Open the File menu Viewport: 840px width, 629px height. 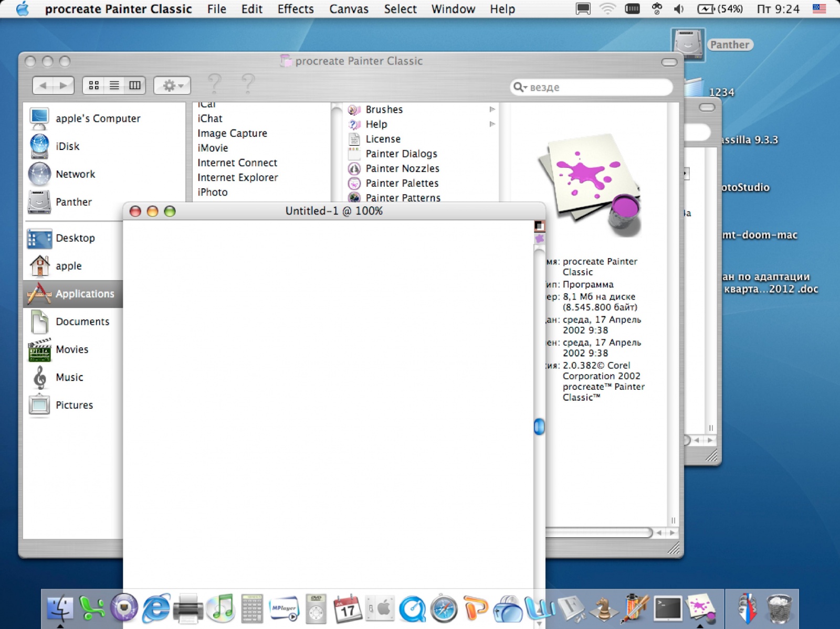[216, 9]
